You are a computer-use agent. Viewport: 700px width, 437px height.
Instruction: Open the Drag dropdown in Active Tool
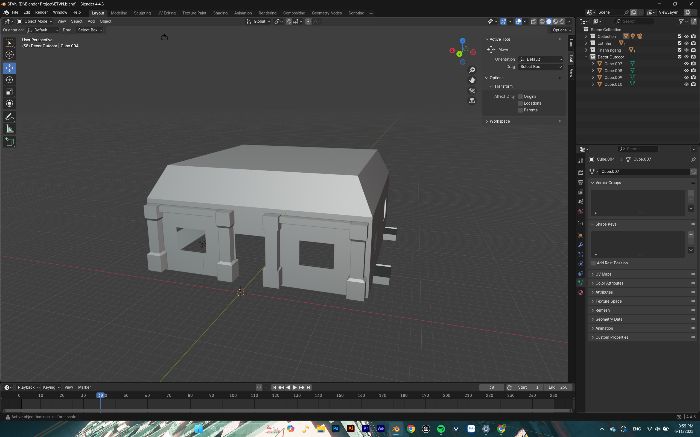click(x=542, y=67)
